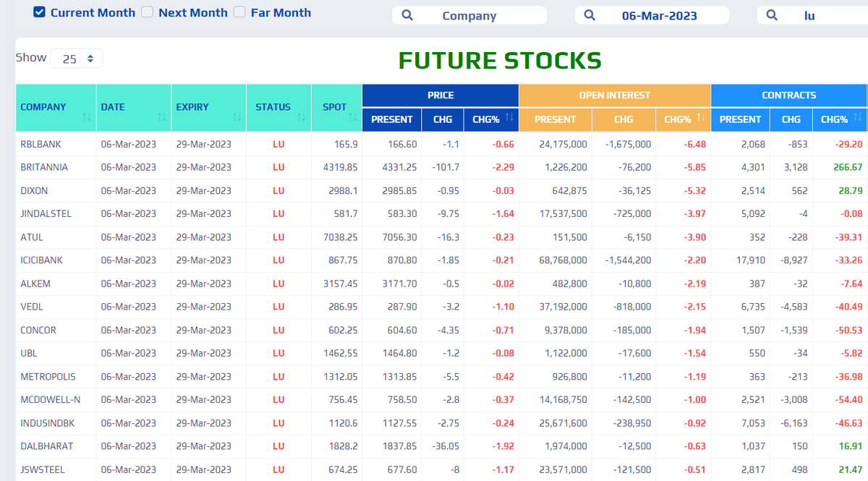Click DALBHARAT price change -36.05

pos(445,446)
